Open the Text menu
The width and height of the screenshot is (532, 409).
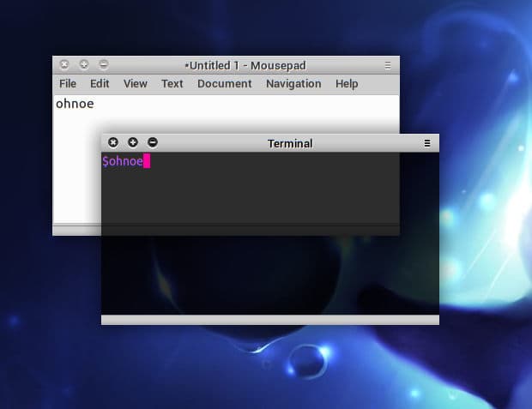point(172,83)
